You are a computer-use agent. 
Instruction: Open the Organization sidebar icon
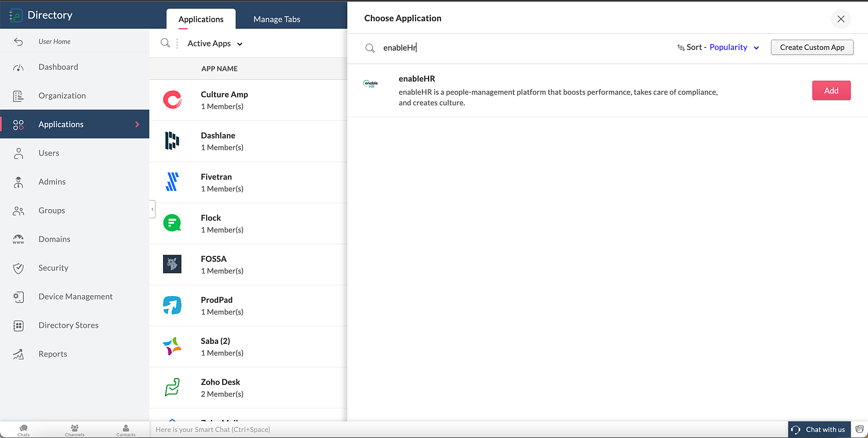(18, 96)
